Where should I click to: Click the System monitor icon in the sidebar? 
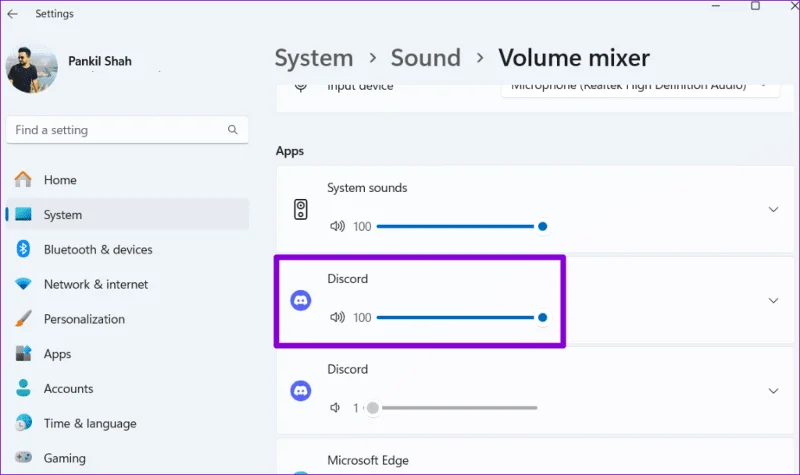pyautogui.click(x=23, y=214)
